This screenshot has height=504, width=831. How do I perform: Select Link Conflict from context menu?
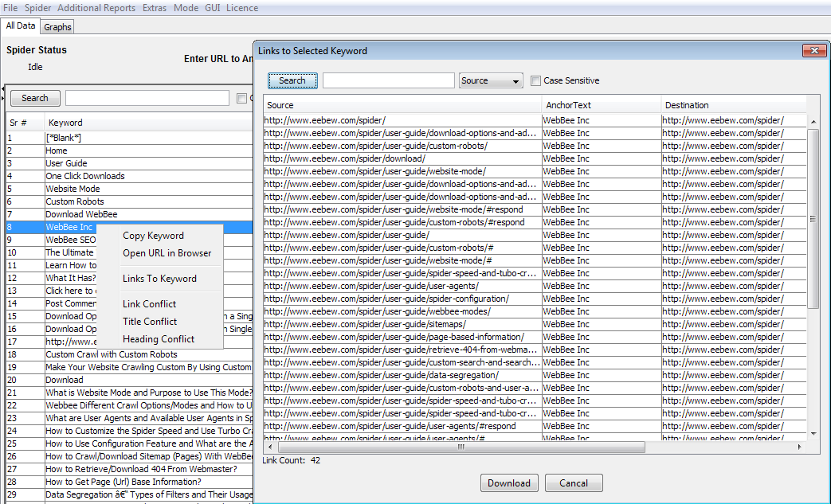click(x=150, y=304)
